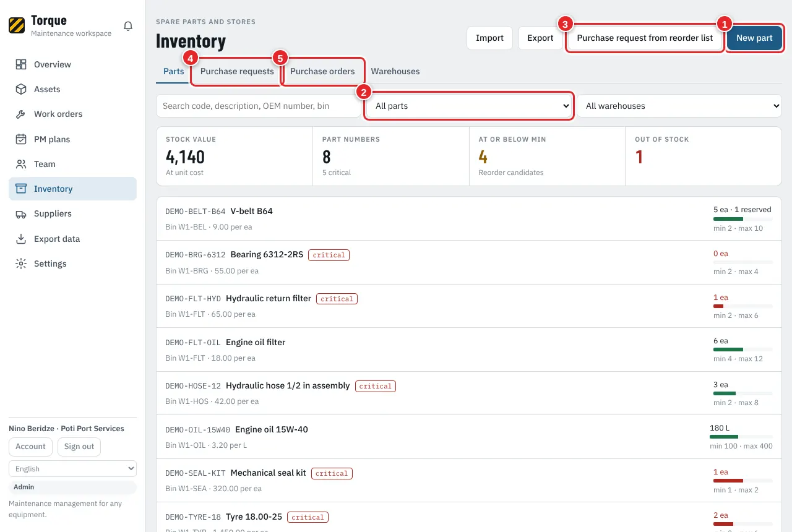The height and width of the screenshot is (532, 792).
Task: Open the All warehouses dropdown
Action: (x=679, y=106)
